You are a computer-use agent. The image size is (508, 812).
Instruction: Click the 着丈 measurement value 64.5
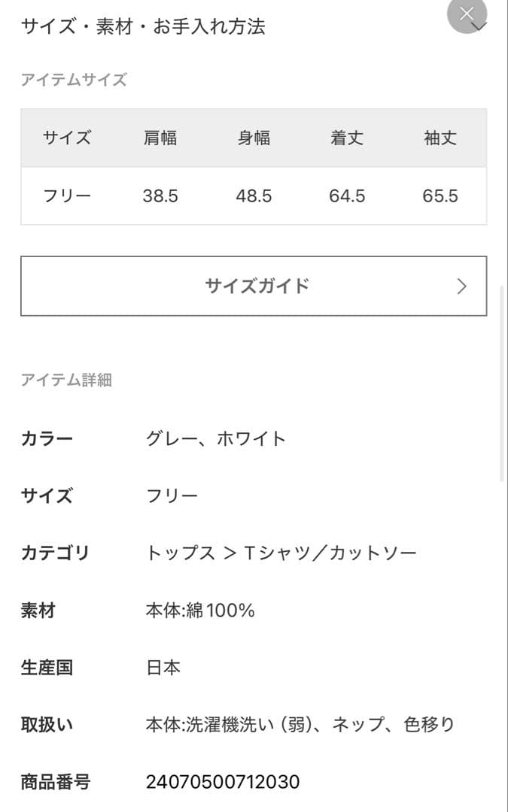(x=346, y=195)
